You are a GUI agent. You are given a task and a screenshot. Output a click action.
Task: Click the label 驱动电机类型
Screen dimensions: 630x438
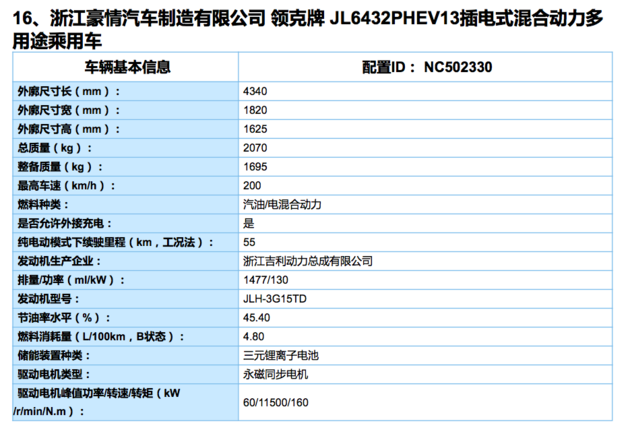53,375
